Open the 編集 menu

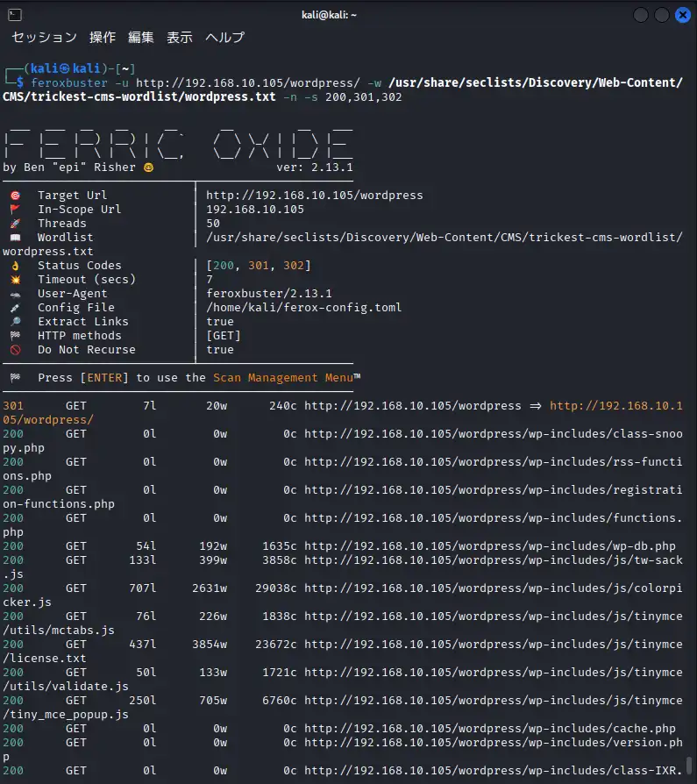140,38
